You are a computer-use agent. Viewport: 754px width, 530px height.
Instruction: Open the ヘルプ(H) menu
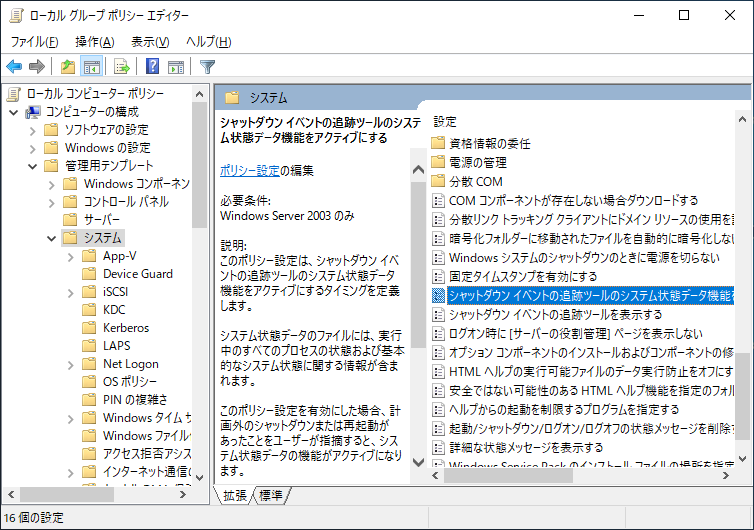(209, 42)
